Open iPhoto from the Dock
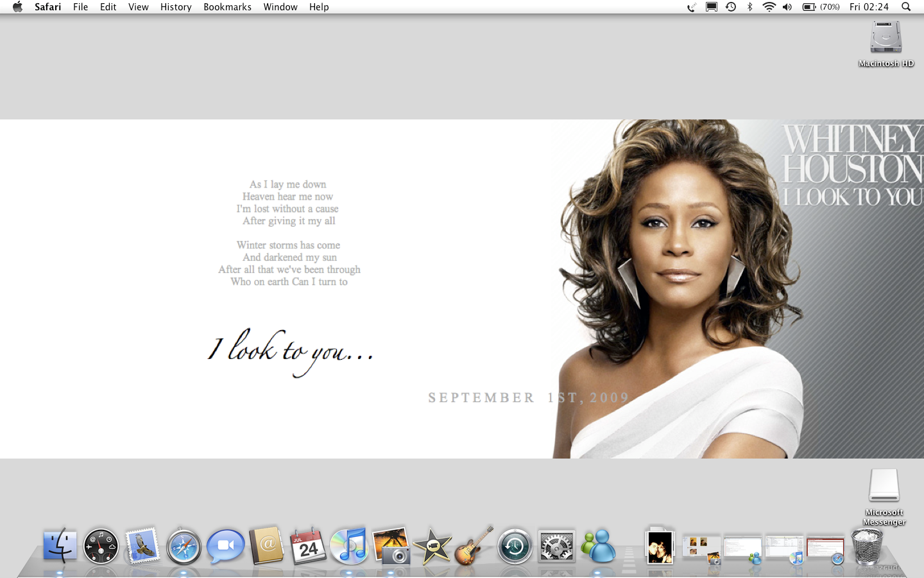 391,547
